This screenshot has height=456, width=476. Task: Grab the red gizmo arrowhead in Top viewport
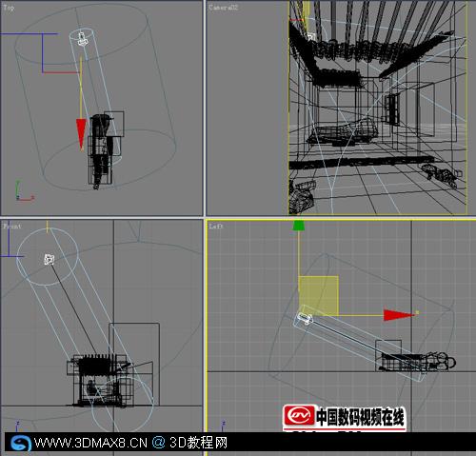pos(81,134)
